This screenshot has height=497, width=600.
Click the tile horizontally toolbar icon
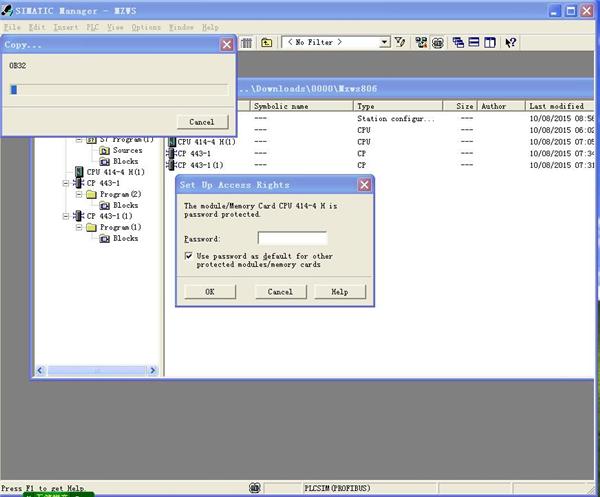[474, 42]
